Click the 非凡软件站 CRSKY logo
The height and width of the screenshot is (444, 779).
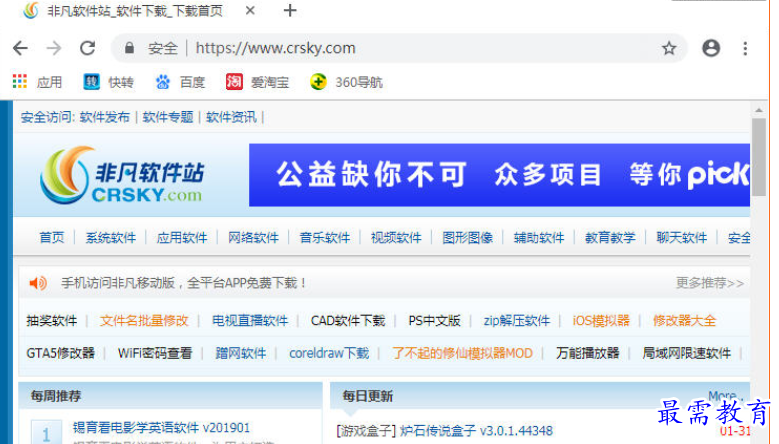123,175
